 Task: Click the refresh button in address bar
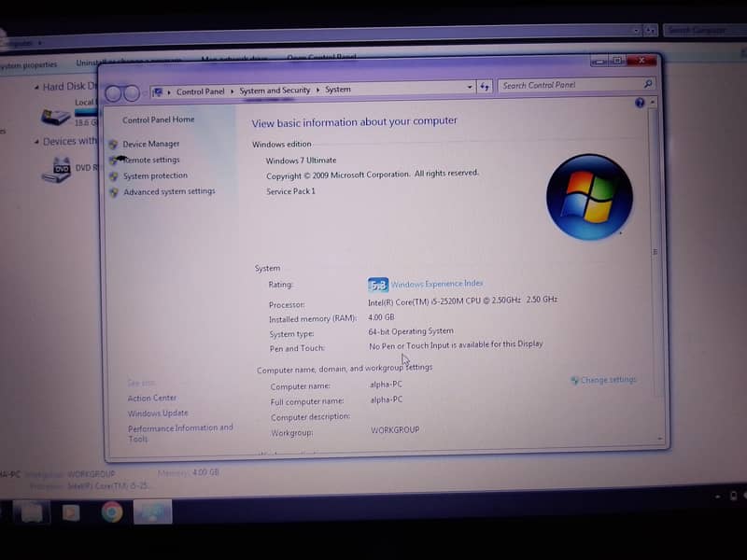pos(485,87)
